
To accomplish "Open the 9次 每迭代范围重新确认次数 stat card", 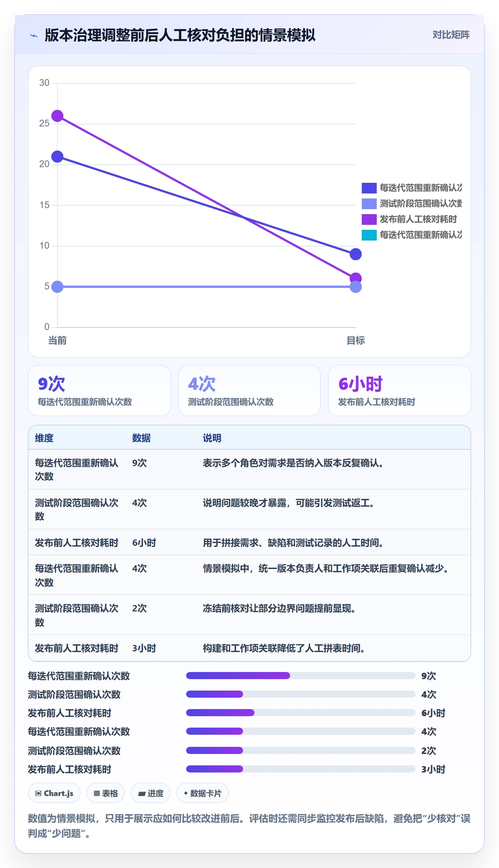I will [x=99, y=391].
